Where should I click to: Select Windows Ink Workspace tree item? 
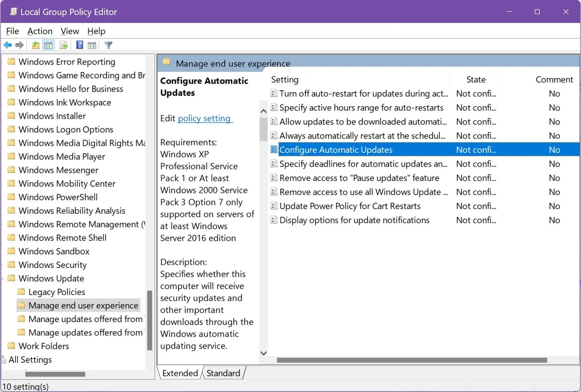[65, 102]
